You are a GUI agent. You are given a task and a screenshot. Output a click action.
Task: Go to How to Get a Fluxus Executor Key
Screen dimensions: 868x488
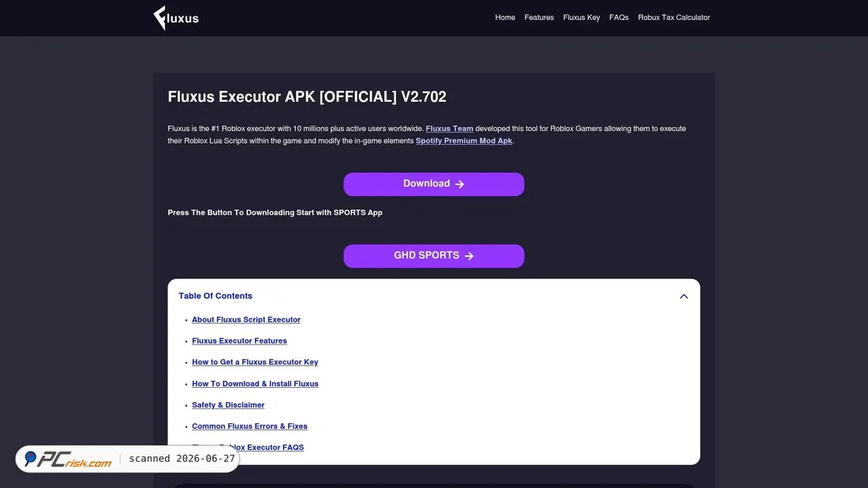click(x=255, y=362)
